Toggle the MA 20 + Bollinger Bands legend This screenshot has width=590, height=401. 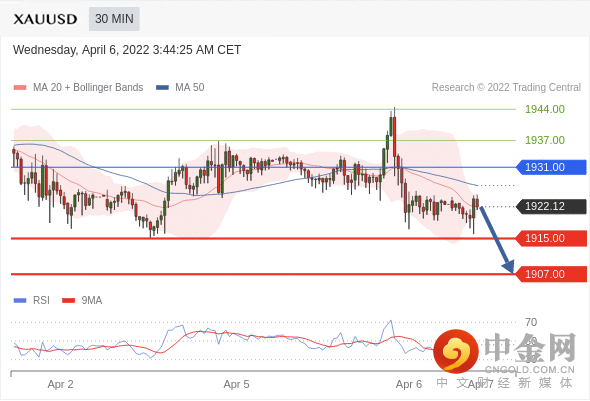(78, 88)
